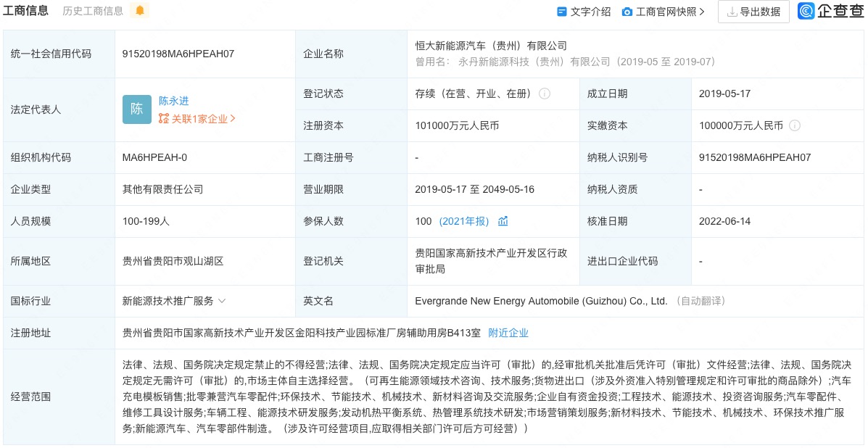The width and height of the screenshot is (868, 448).
Task: Expand the 新能源技术推广服务 industry dropdown
Action: click(x=221, y=301)
